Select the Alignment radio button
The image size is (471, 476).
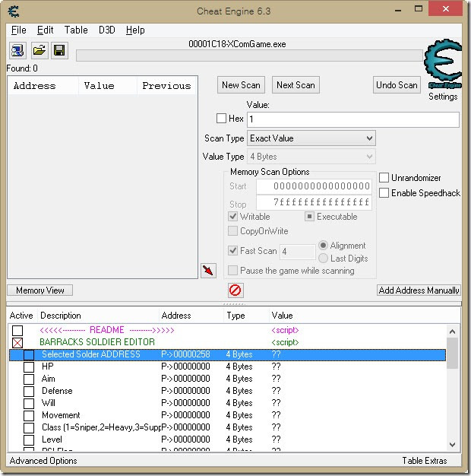324,245
